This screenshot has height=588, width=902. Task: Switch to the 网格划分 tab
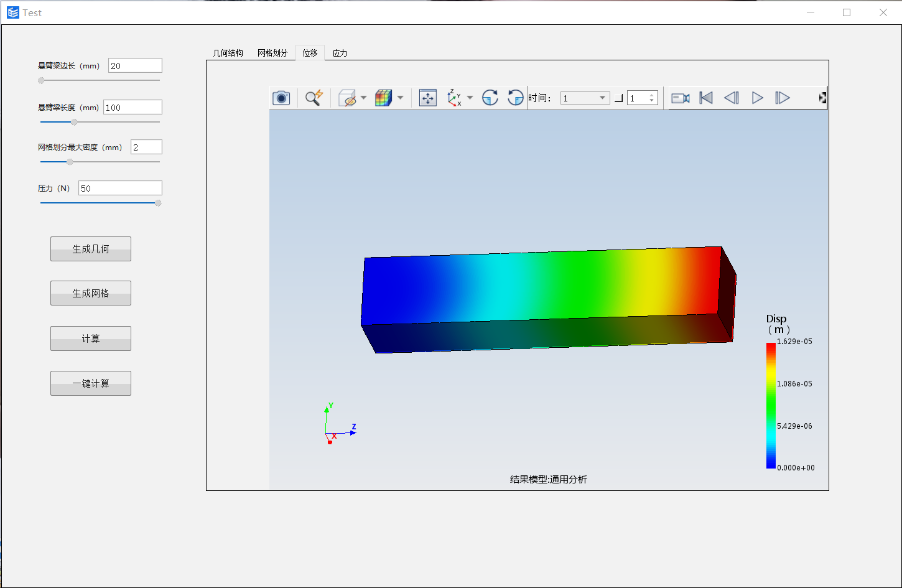tap(272, 53)
